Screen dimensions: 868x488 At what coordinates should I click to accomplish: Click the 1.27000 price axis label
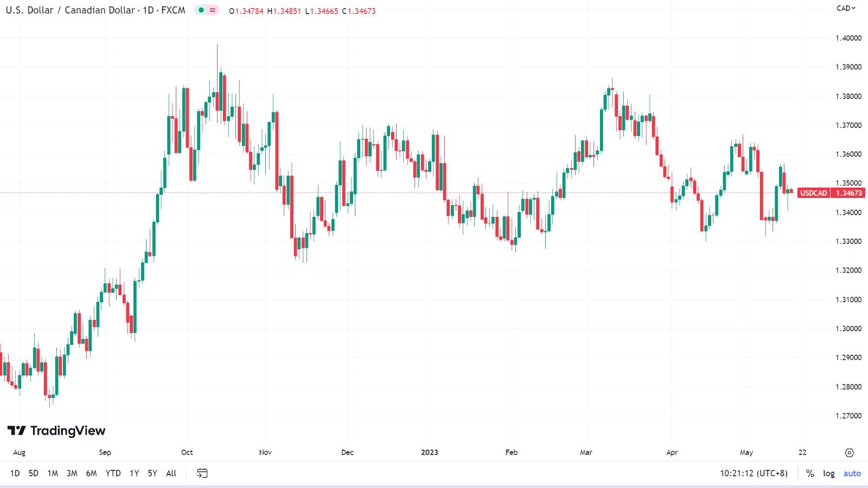(x=848, y=416)
